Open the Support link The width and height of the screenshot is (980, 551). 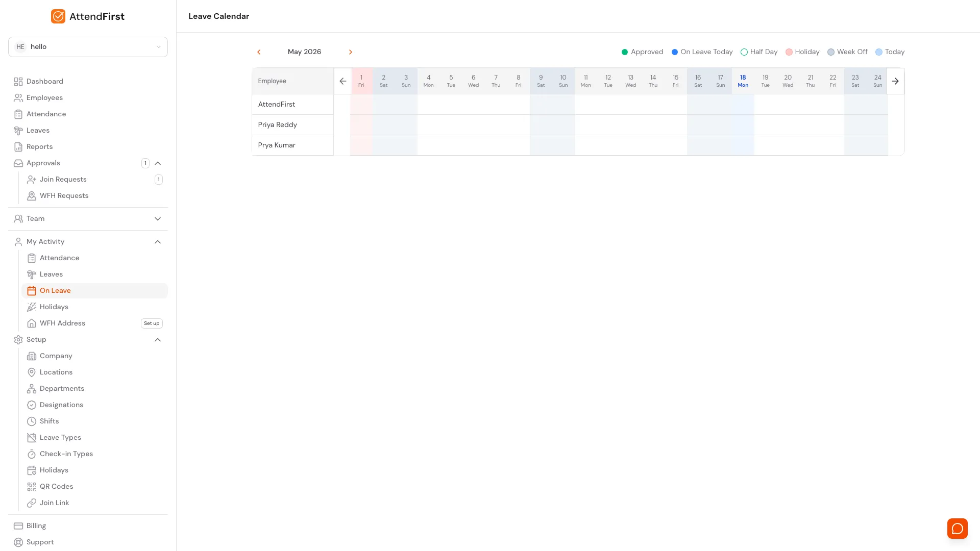[88, 542]
